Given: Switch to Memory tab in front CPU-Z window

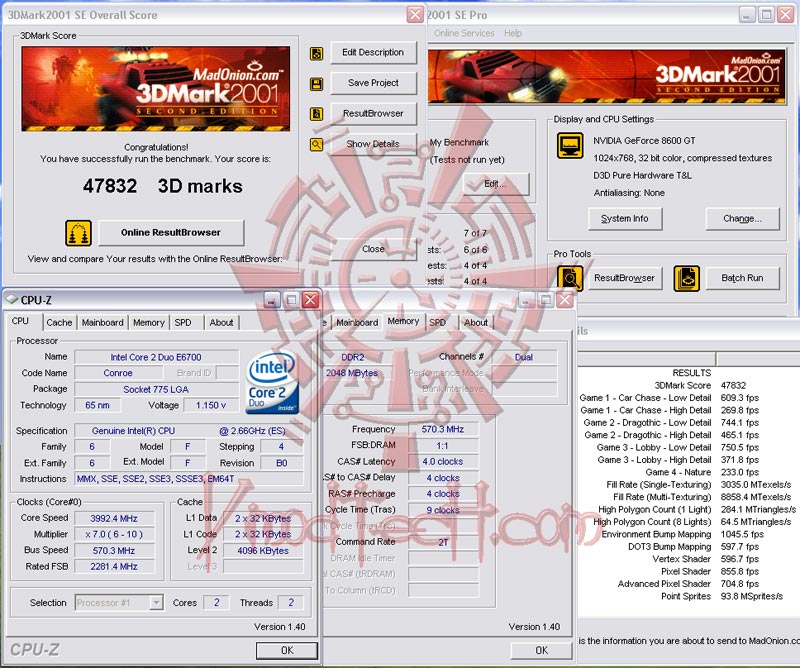Looking at the screenshot, I should (x=148, y=323).
